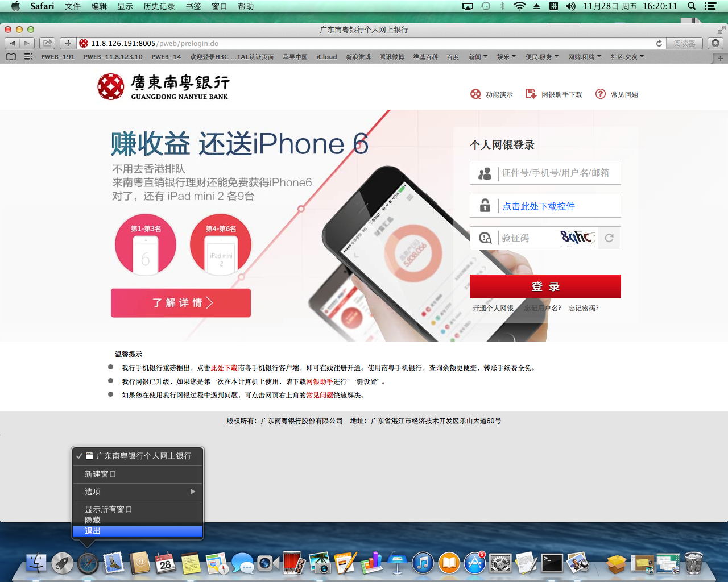Open the 文件 menu
The height and width of the screenshot is (582, 728).
coord(73,6)
